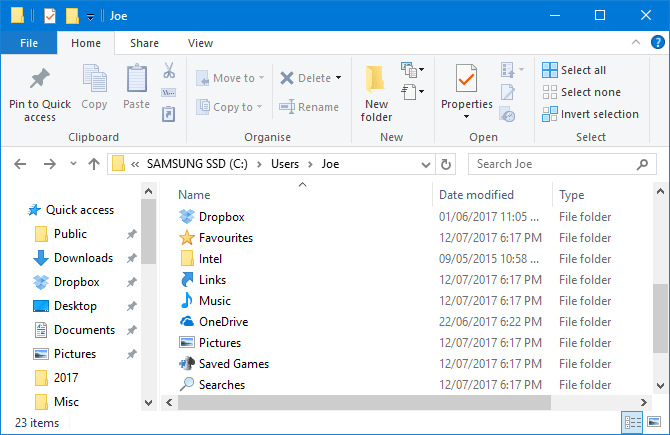Screen dimensions: 670x435
Task: Click the Rename ribbon button
Action: tap(309, 107)
